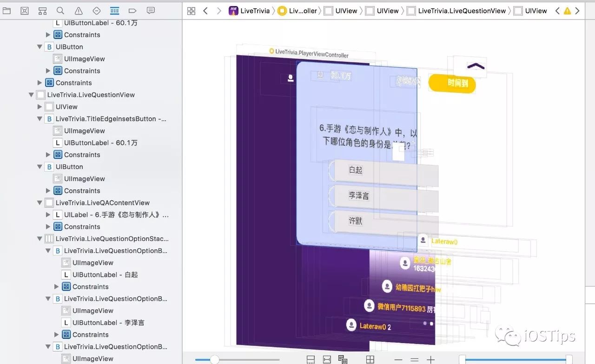Select the up-chevron image view in canvas

point(470,67)
